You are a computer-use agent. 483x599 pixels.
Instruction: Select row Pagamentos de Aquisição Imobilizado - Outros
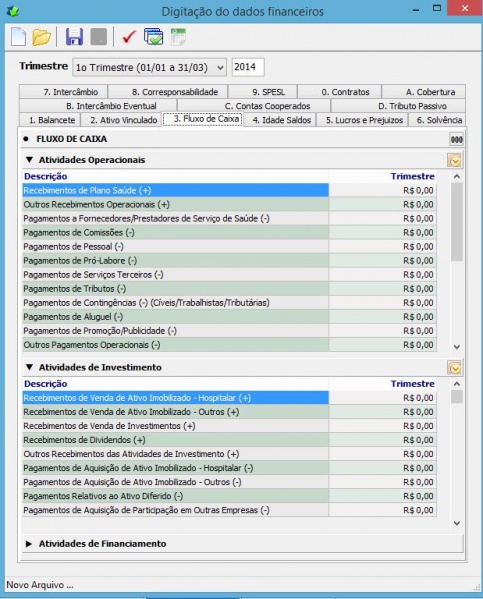click(229, 482)
